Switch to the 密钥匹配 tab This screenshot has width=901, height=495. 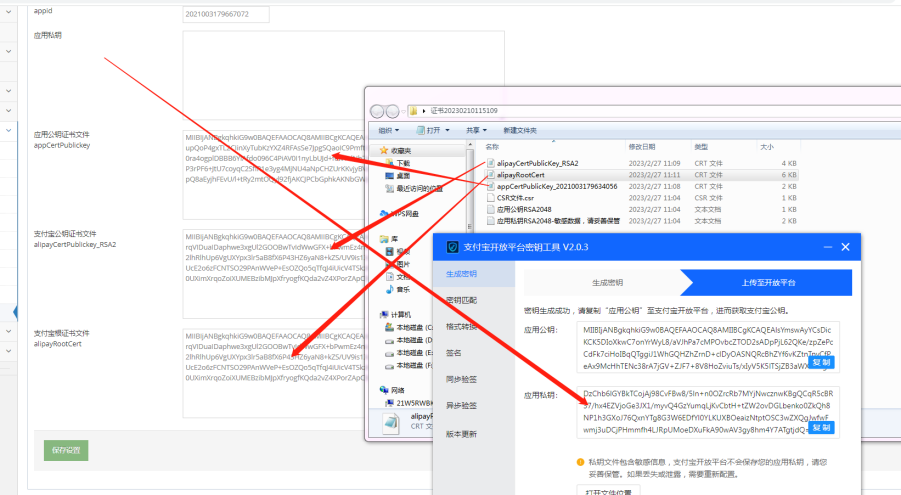coord(461,300)
